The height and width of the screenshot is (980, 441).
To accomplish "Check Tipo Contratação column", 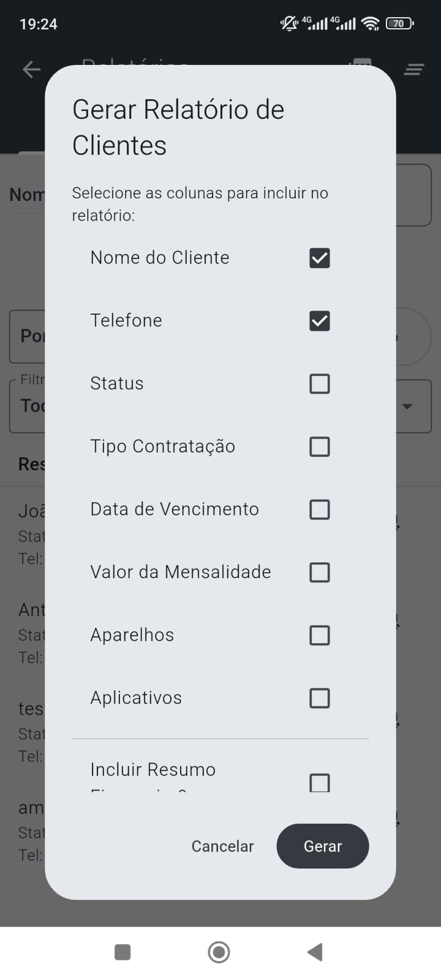I will click(320, 447).
